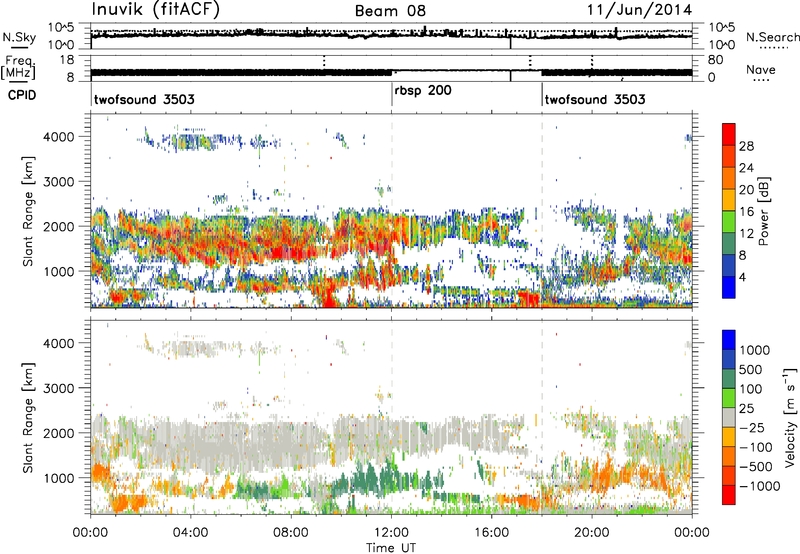Click the '3000' tick on velocity panel axis
The image size is (800, 554).
58,388
